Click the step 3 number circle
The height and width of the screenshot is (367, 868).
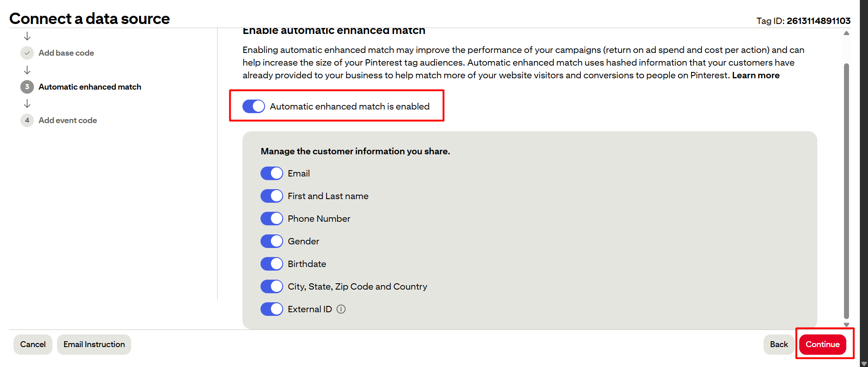pos(27,87)
